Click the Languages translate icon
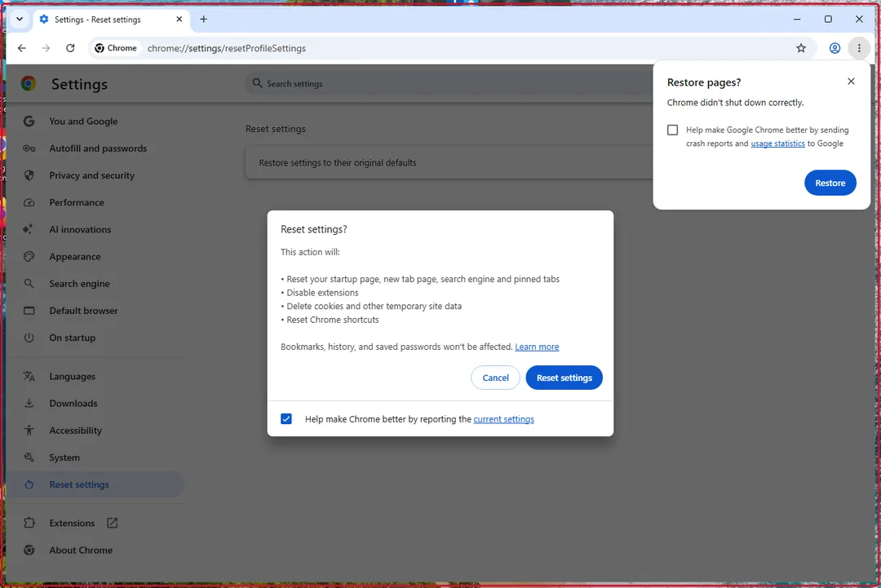 (29, 376)
